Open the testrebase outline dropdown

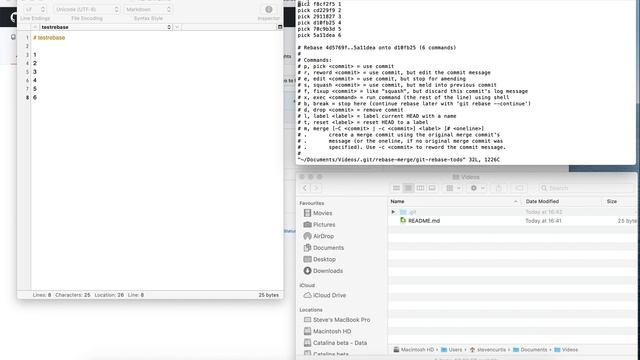tap(106, 27)
